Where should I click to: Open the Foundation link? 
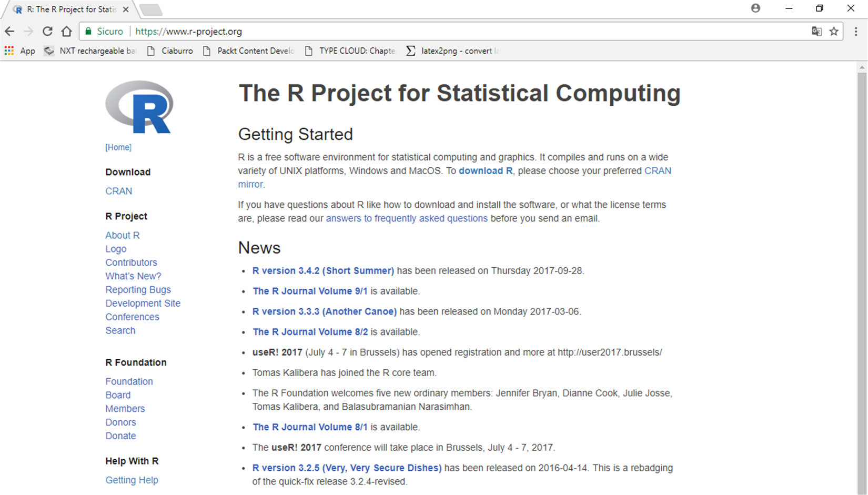(x=129, y=381)
